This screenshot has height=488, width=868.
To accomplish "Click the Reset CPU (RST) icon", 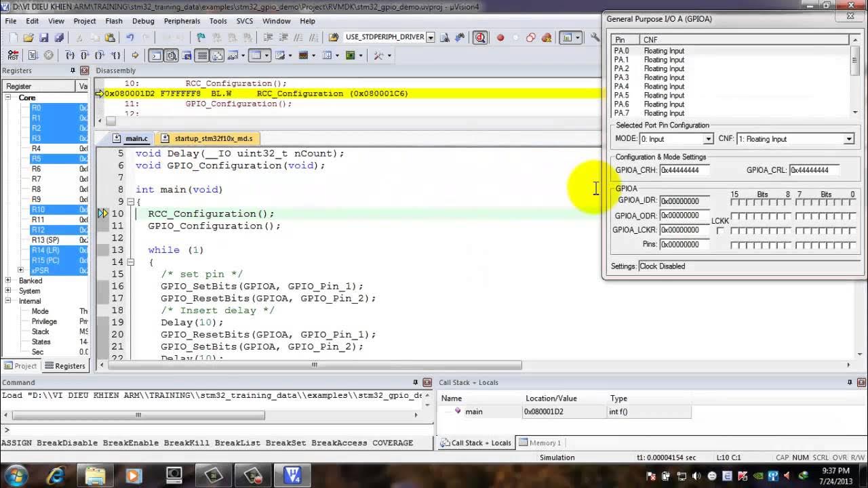I will pyautogui.click(x=13, y=56).
